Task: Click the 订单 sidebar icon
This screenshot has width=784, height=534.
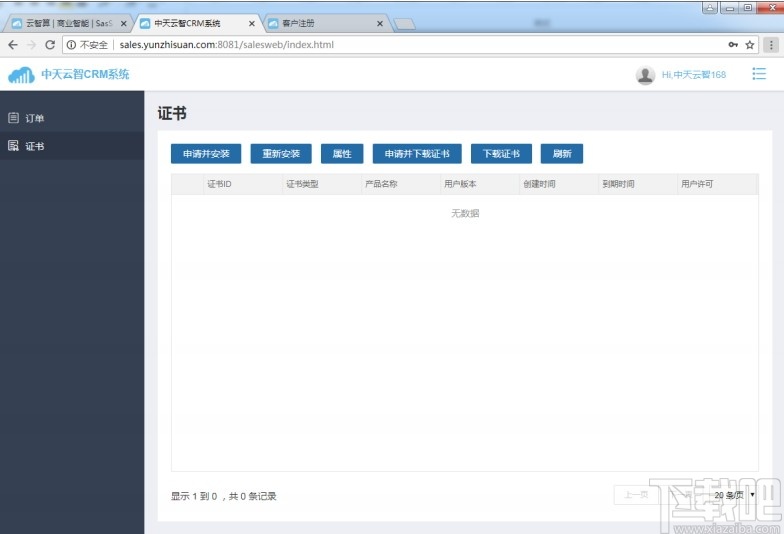Action: (x=14, y=118)
